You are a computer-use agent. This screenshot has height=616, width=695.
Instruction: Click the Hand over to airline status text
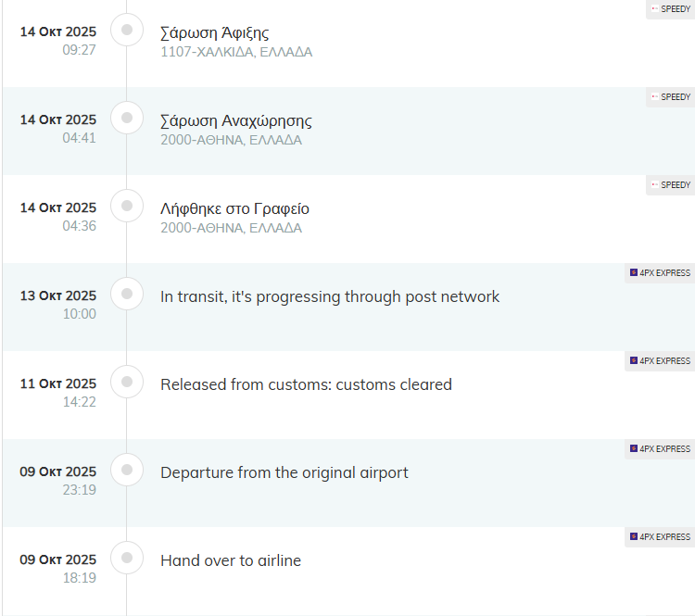point(231,560)
